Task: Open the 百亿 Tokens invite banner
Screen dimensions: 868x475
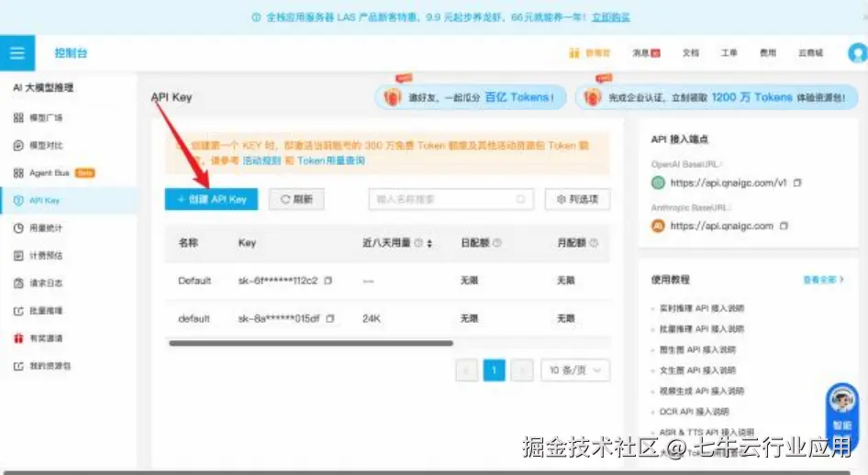Action: pyautogui.click(x=471, y=97)
